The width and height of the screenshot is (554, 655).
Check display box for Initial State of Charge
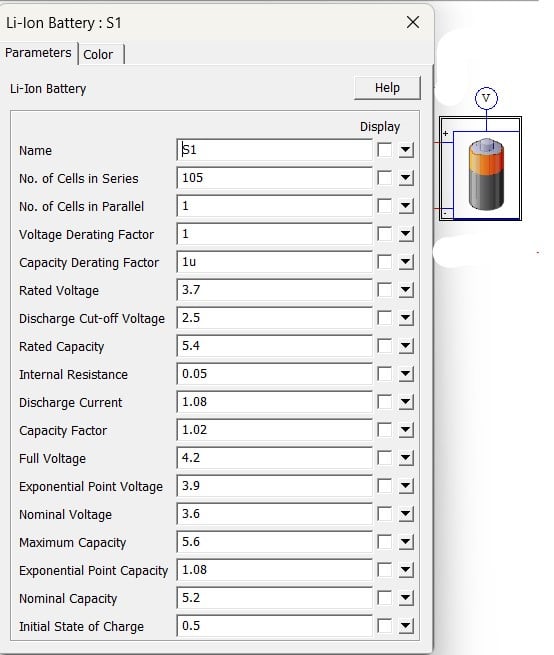pyautogui.click(x=384, y=626)
